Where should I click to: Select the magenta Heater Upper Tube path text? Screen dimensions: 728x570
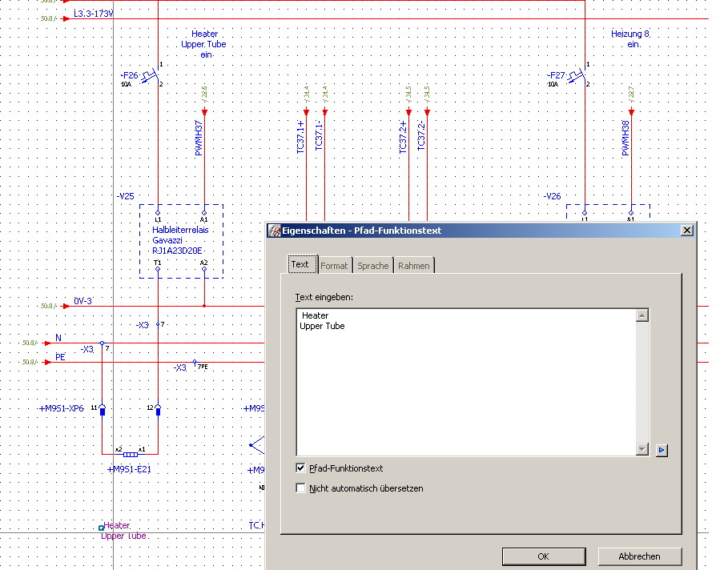click(x=124, y=531)
